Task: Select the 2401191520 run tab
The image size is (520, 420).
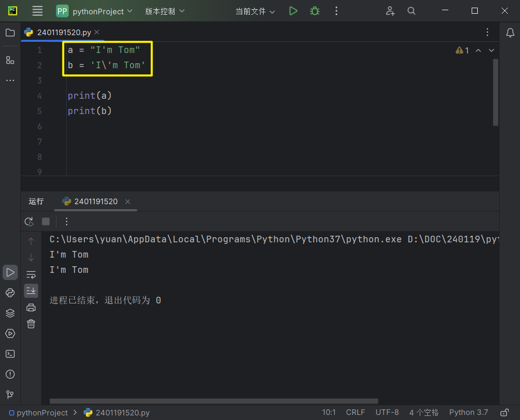Action: [96, 202]
